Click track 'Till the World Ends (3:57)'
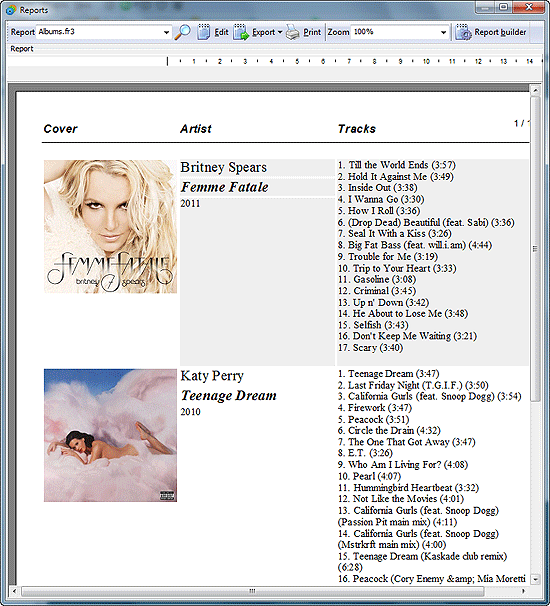Image resolution: width=550 pixels, height=606 pixels. (x=397, y=165)
